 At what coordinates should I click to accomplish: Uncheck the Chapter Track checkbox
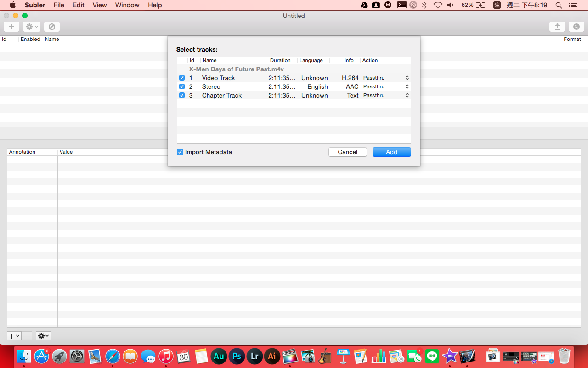point(182,95)
